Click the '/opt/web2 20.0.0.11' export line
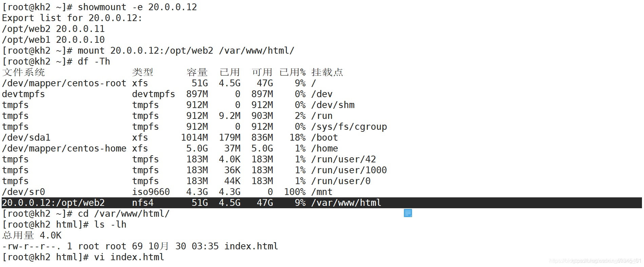 [53, 29]
